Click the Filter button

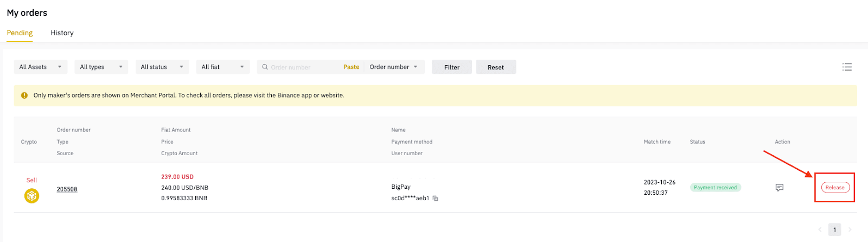[x=452, y=67]
